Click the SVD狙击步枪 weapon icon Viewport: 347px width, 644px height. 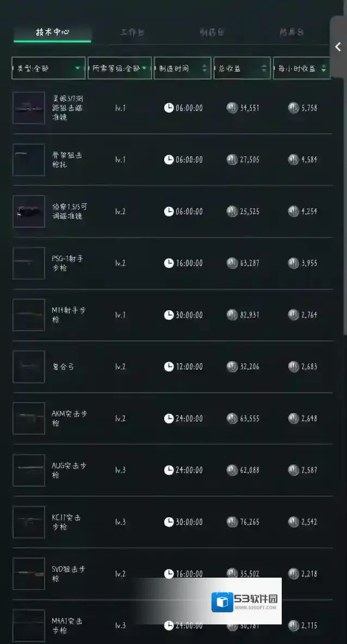tap(29, 574)
